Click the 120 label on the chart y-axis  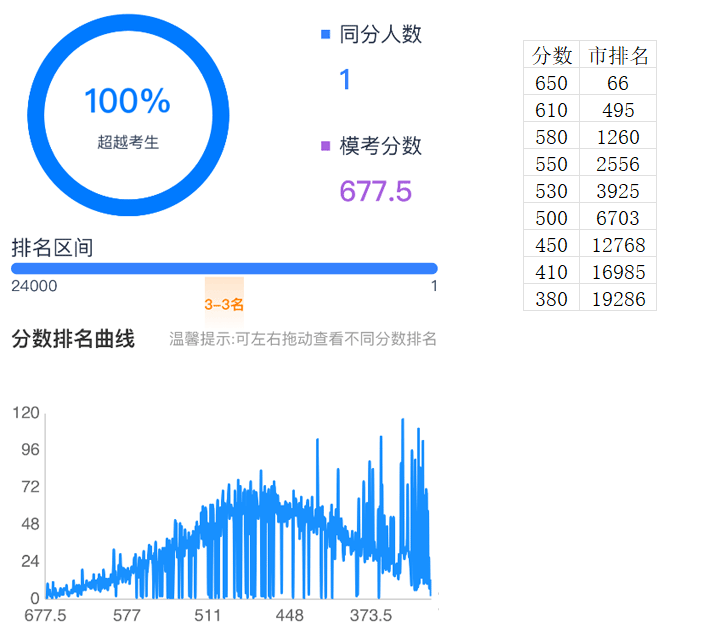(26, 413)
